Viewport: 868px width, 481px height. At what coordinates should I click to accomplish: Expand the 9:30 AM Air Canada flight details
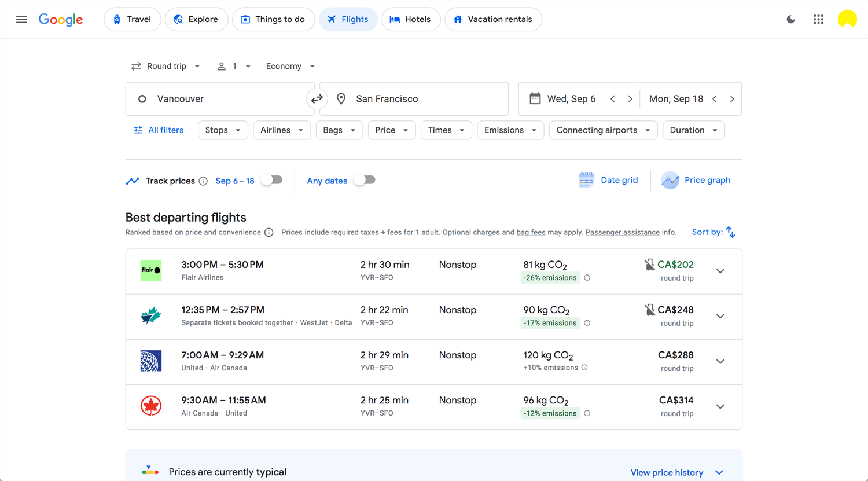tap(720, 406)
